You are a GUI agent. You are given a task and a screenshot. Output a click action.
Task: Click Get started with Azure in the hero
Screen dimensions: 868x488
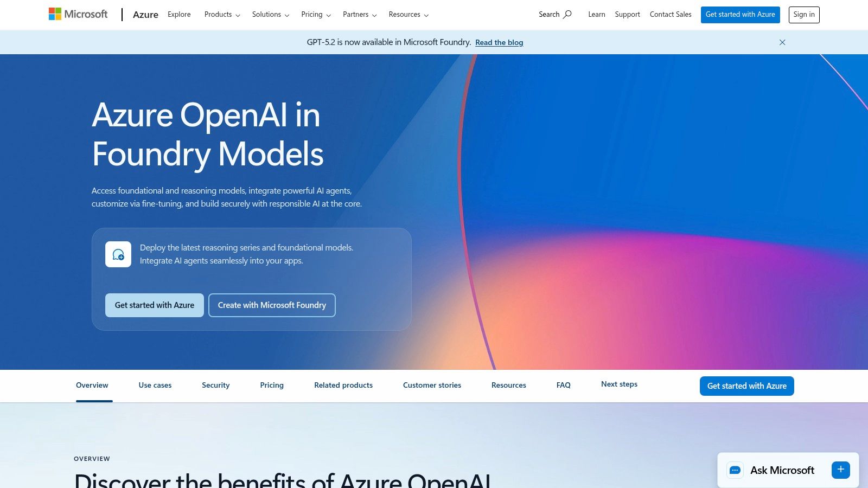[x=154, y=305]
